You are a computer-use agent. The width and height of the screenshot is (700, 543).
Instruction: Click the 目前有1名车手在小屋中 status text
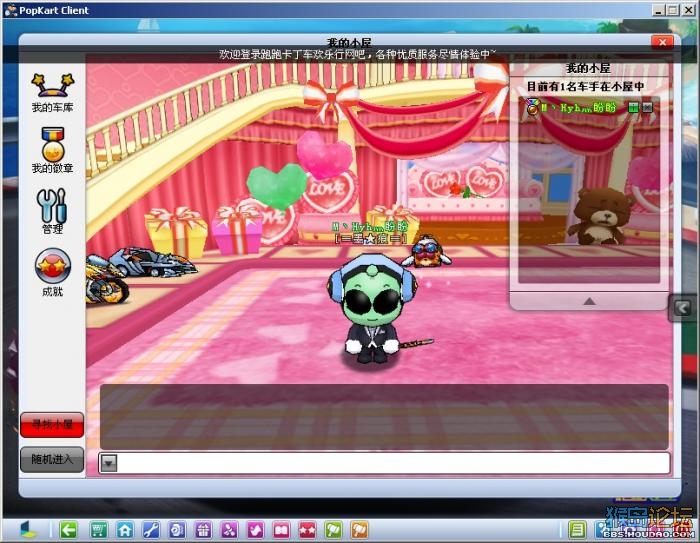585,86
